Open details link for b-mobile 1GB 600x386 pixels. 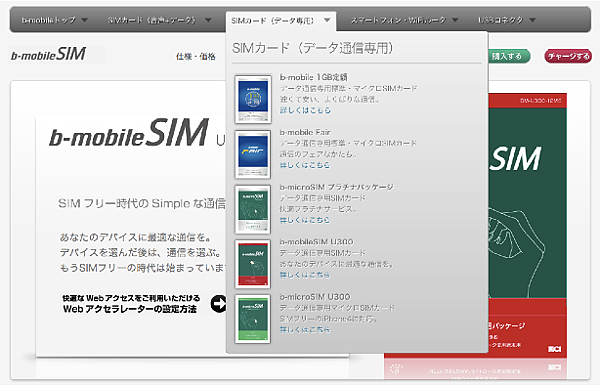(305, 110)
